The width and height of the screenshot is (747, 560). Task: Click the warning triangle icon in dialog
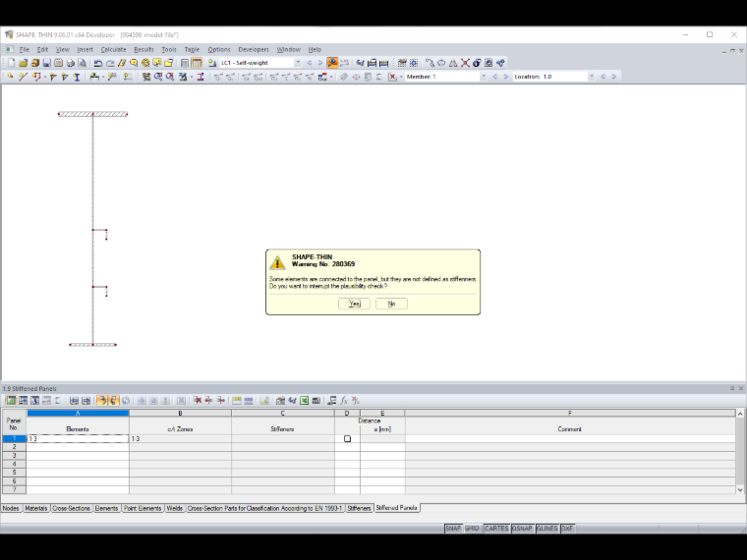[277, 262]
